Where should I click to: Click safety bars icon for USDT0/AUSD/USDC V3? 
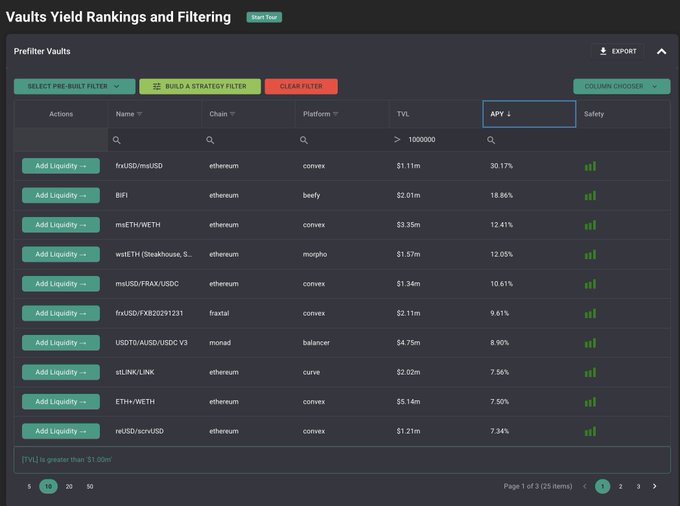(x=590, y=343)
